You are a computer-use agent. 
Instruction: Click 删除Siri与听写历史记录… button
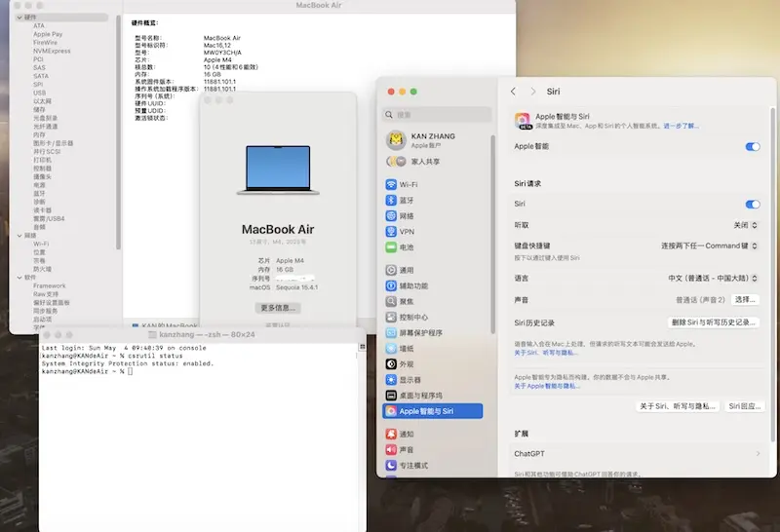[714, 323]
